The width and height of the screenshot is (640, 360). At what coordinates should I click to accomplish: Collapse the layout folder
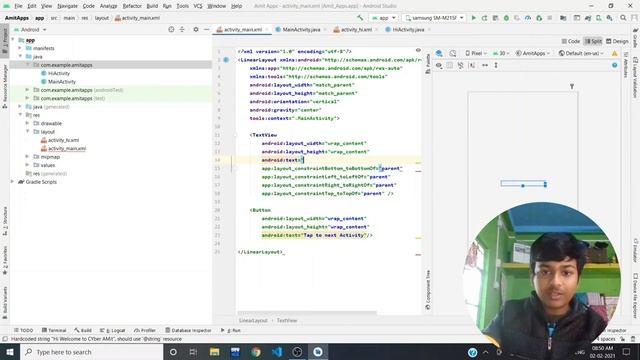pyautogui.click(x=27, y=131)
